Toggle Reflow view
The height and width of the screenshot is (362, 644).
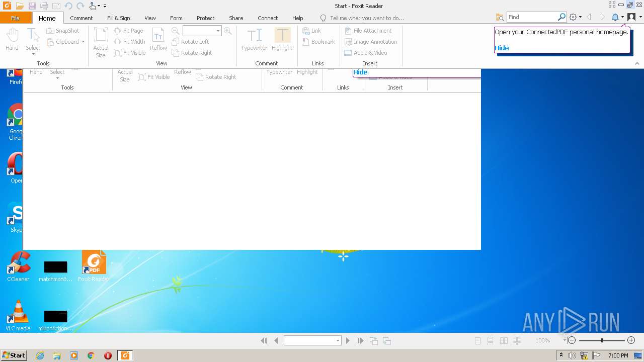tap(158, 39)
